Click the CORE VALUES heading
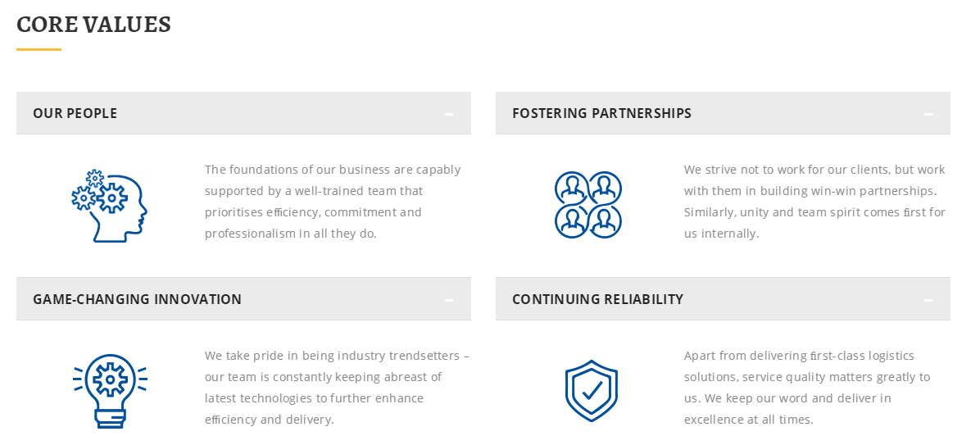 93,25
